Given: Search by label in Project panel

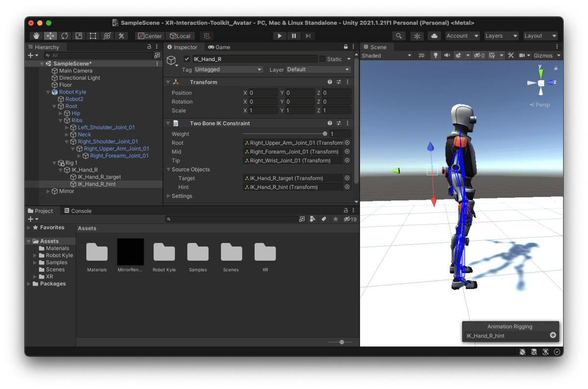Looking at the screenshot, I should click(323, 219).
